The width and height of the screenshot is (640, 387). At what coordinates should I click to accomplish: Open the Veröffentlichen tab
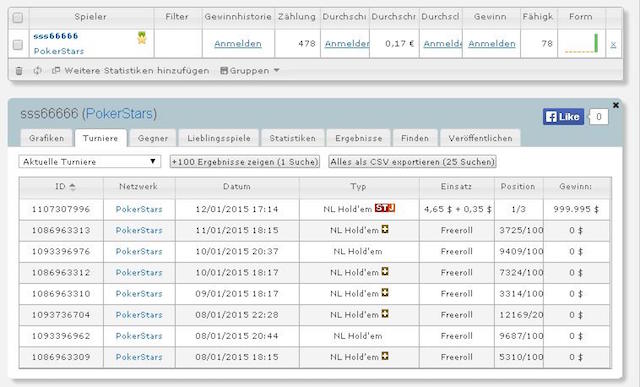[x=480, y=138]
